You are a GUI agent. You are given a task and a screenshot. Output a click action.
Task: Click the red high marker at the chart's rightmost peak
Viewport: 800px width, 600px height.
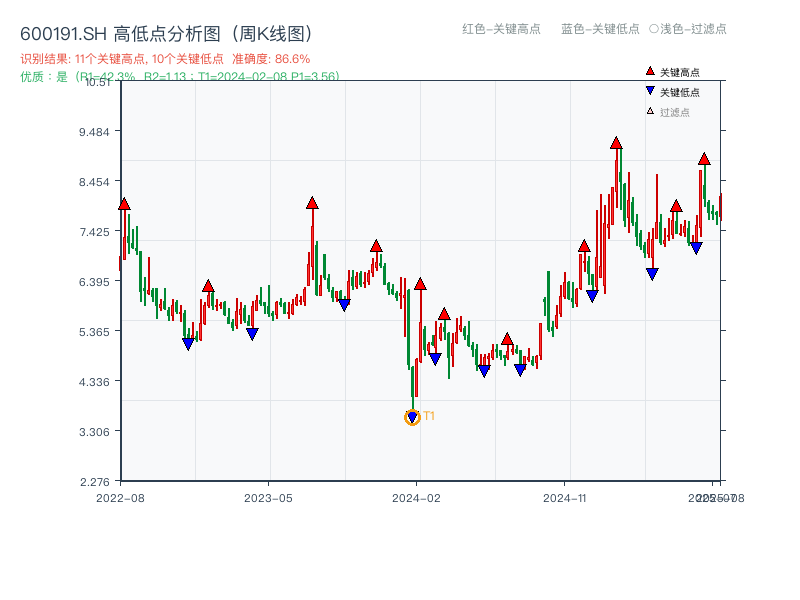[x=705, y=158]
